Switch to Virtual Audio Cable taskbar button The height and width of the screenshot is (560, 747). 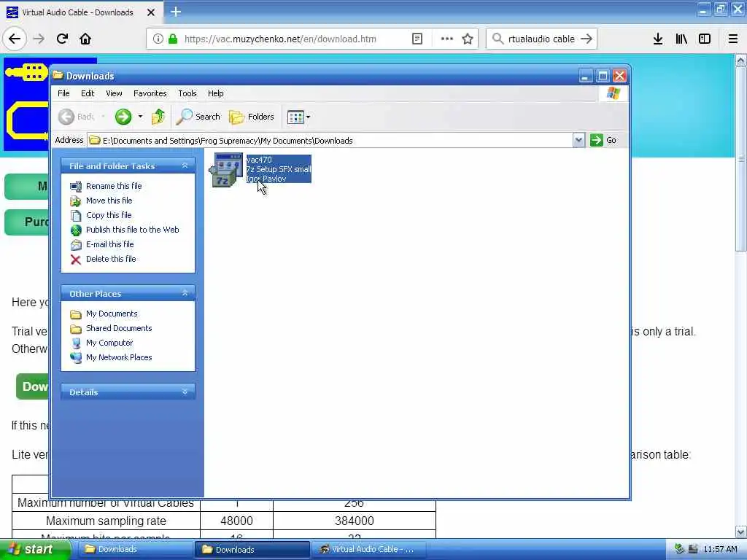(368, 550)
